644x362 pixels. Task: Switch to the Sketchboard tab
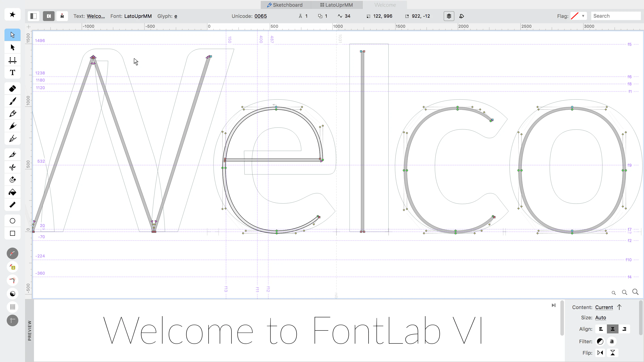pyautogui.click(x=285, y=5)
